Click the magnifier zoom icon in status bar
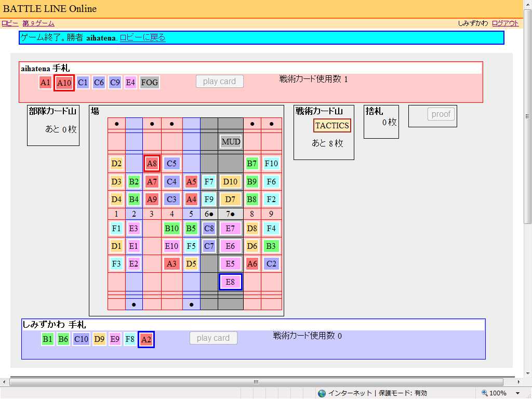Image resolution: width=532 pixels, height=399 pixels. click(485, 393)
